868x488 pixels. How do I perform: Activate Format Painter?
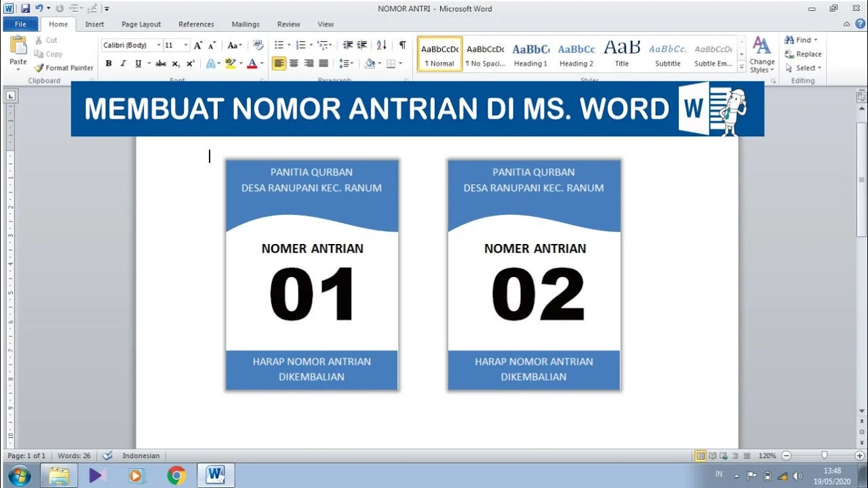click(x=64, y=68)
